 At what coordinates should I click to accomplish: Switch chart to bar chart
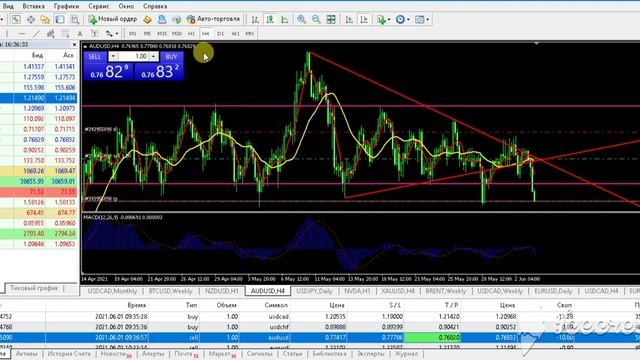pos(255,19)
